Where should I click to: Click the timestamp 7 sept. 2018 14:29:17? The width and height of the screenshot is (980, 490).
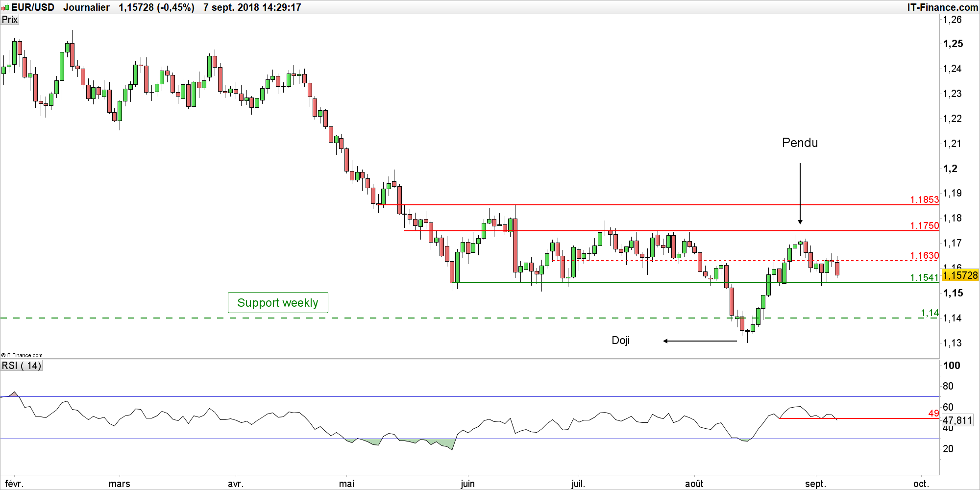point(252,7)
